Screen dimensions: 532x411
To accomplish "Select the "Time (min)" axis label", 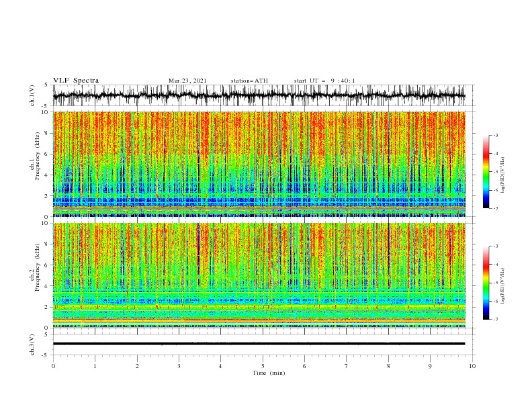I will [x=269, y=373].
